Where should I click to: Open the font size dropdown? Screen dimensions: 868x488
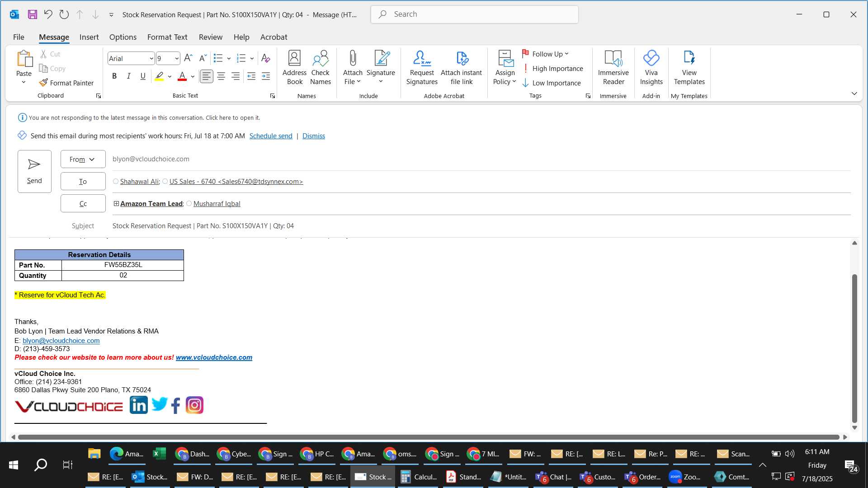(x=177, y=59)
